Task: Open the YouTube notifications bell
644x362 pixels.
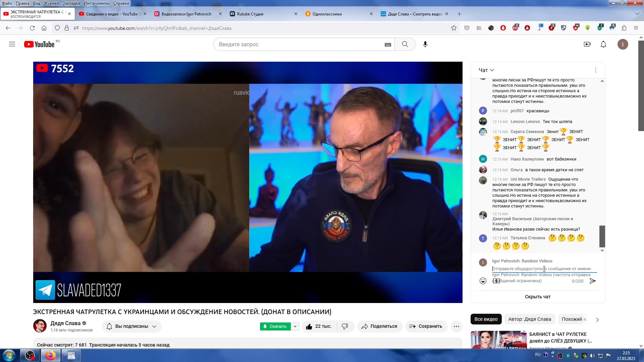Action: pos(603,44)
